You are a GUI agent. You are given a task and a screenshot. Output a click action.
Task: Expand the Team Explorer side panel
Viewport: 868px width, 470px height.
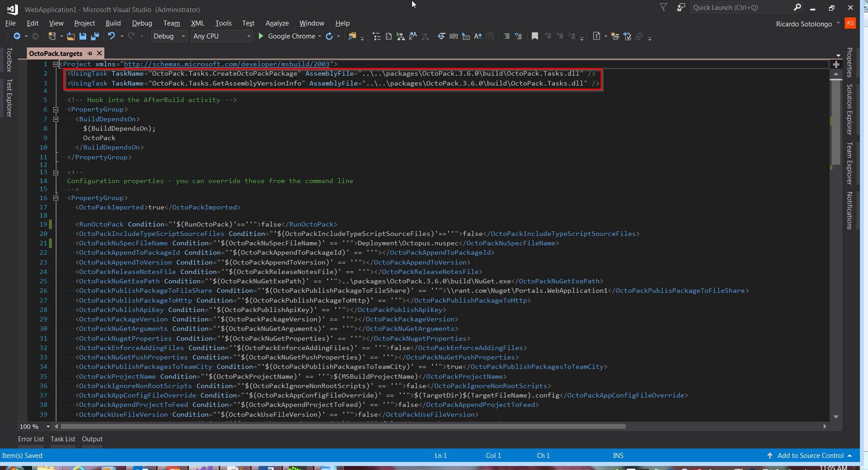(x=849, y=163)
